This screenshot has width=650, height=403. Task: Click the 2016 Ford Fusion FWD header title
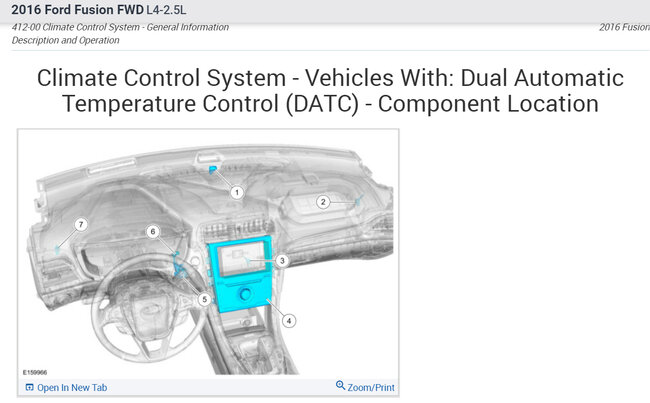tap(78, 10)
